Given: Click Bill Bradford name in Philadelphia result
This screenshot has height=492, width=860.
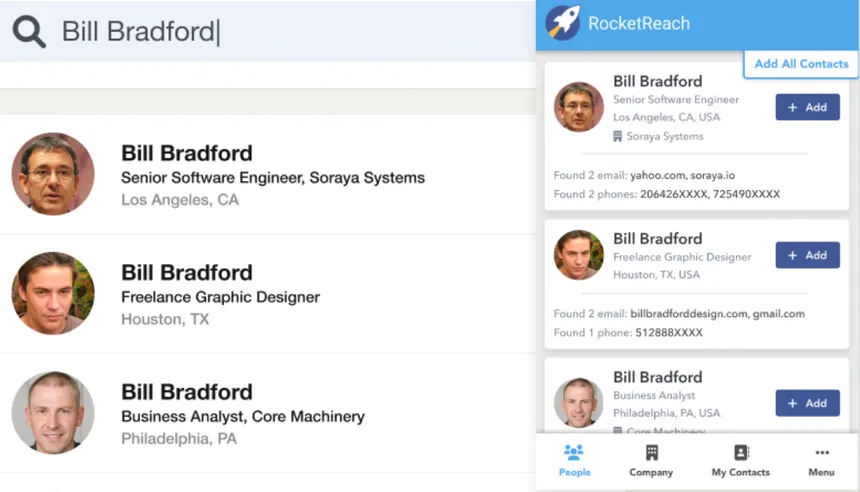Looking at the screenshot, I should tap(187, 392).
